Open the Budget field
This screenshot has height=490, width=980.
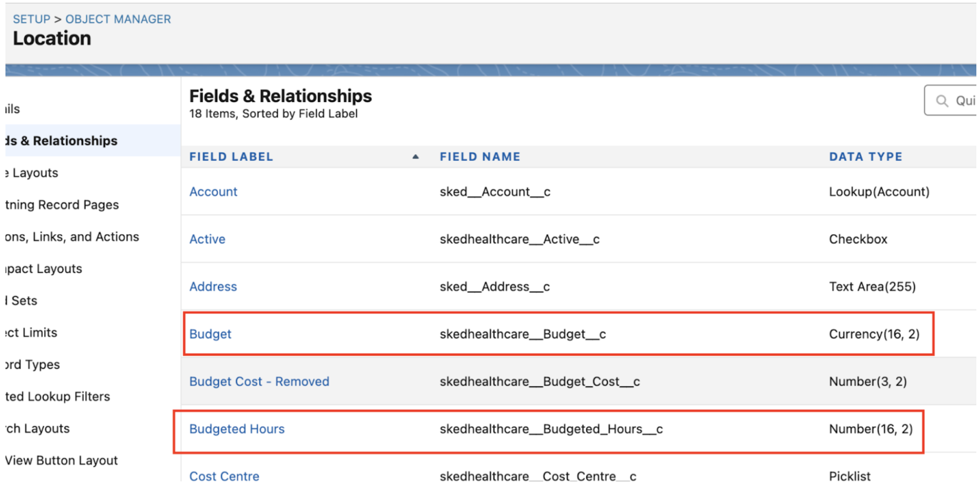[210, 334]
